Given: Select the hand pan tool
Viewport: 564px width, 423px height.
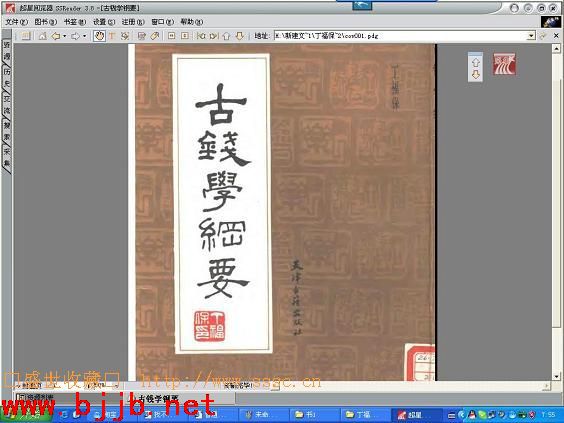Looking at the screenshot, I should pos(99,36).
